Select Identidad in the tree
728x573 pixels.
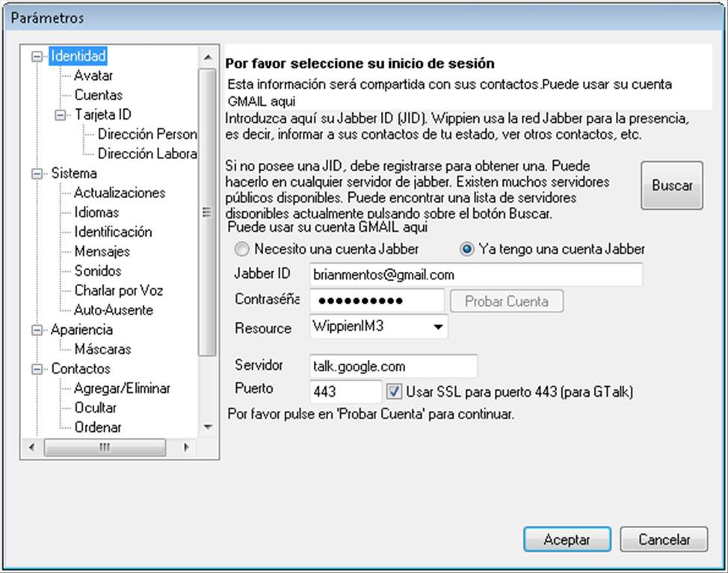coord(78,56)
